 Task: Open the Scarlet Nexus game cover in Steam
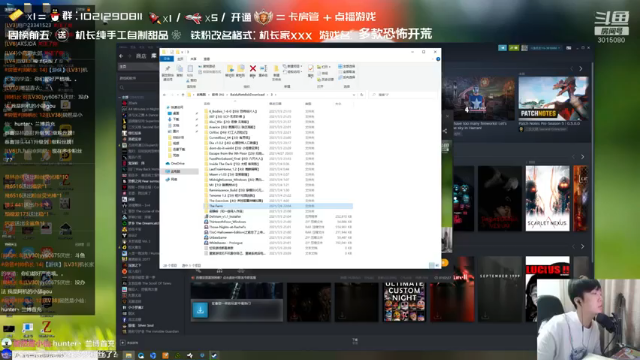(x=547, y=198)
